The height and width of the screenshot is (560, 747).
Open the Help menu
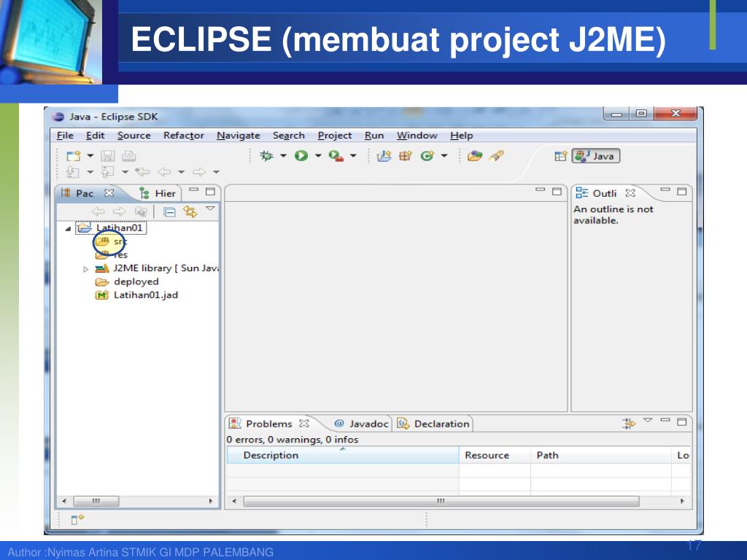[461, 135]
